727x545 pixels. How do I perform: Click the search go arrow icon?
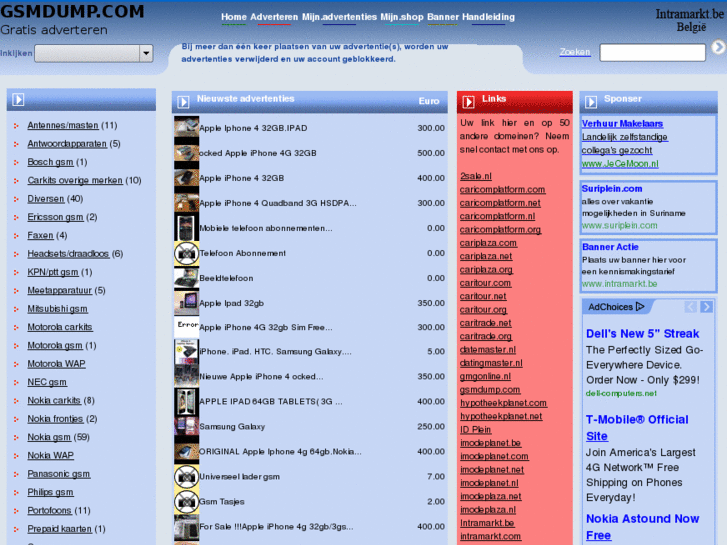coord(718,47)
